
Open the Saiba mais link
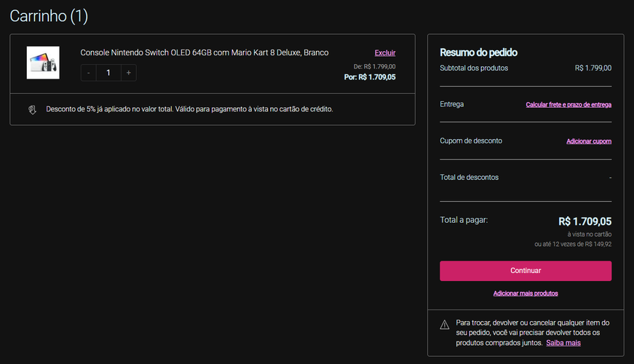563,343
